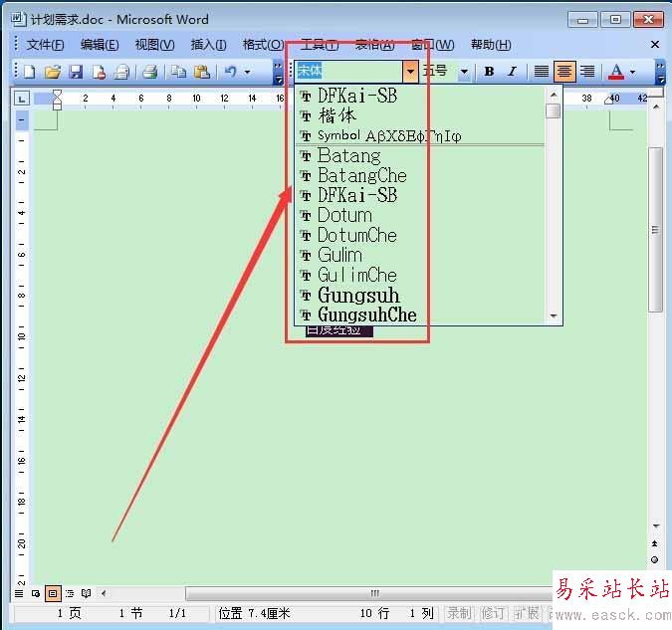Select Symbol font from the list

pyautogui.click(x=420, y=135)
